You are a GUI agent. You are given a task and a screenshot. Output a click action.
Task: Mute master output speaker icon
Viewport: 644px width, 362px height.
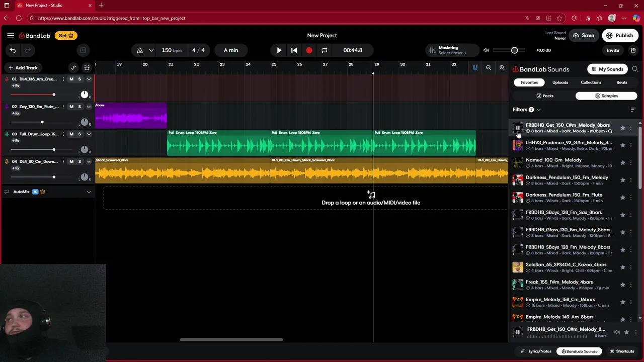[486, 50]
